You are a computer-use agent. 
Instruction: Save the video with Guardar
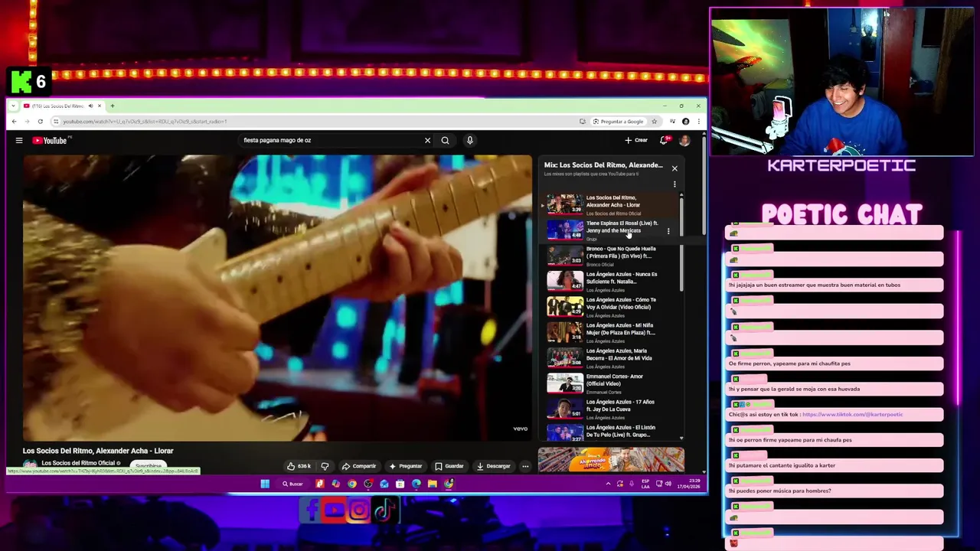[449, 466]
